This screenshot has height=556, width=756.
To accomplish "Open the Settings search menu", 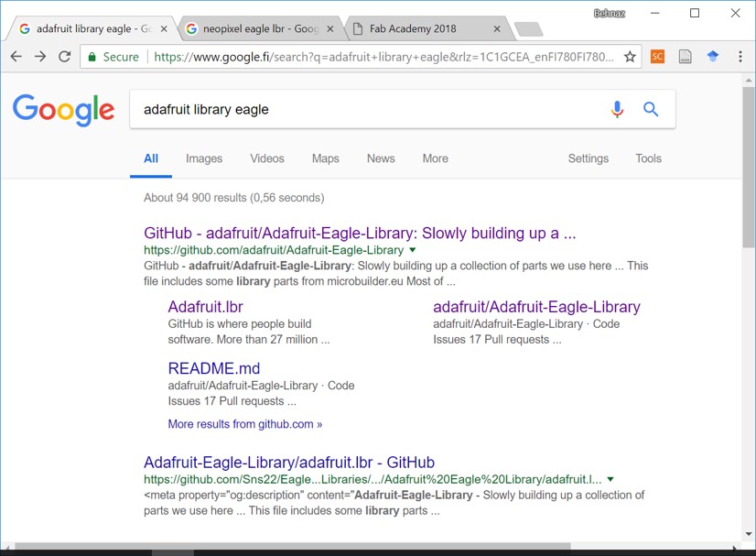I will (x=589, y=158).
